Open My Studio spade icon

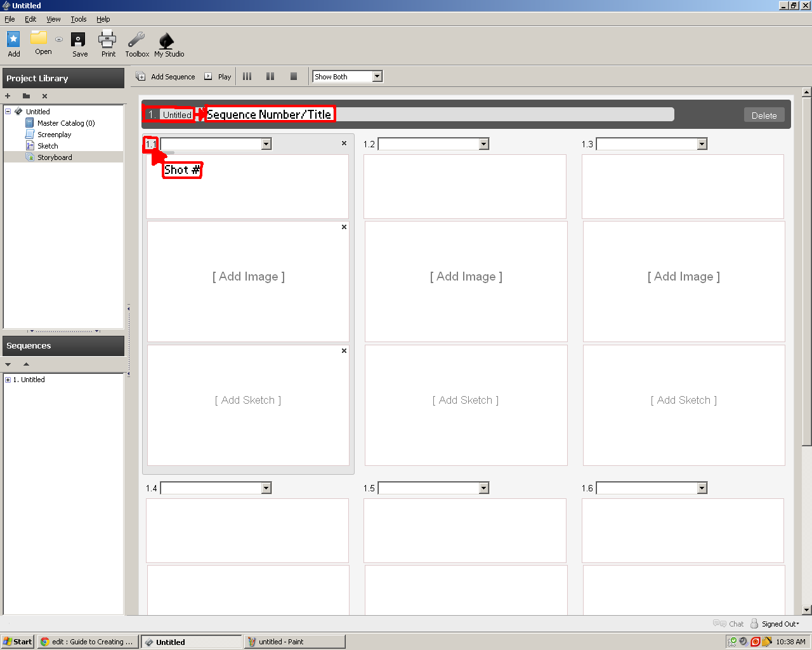tap(166, 41)
